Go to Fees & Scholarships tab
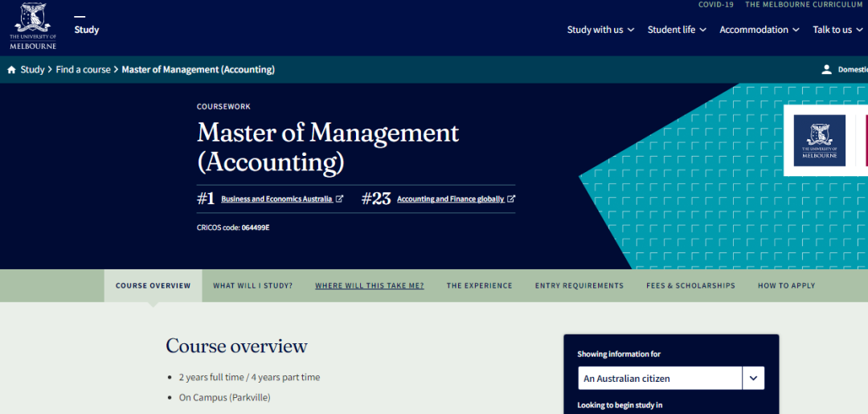This screenshot has height=414, width=868. tap(690, 285)
